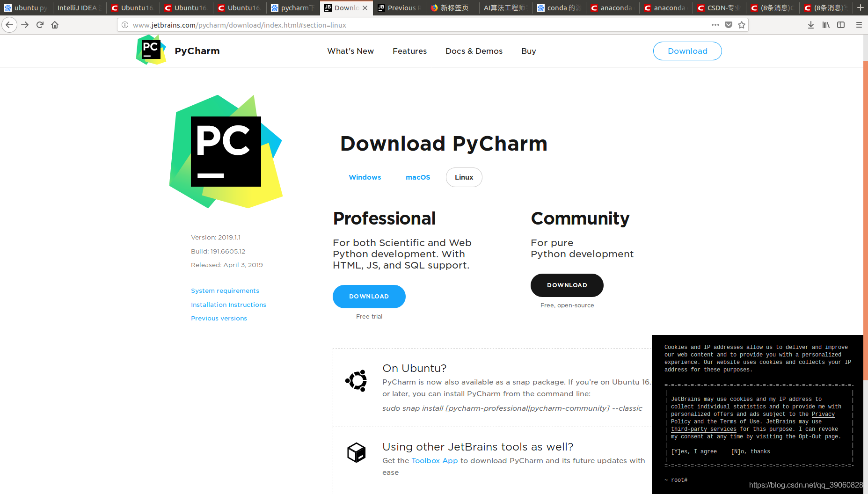Download PyCharm Community edition

coord(567,285)
